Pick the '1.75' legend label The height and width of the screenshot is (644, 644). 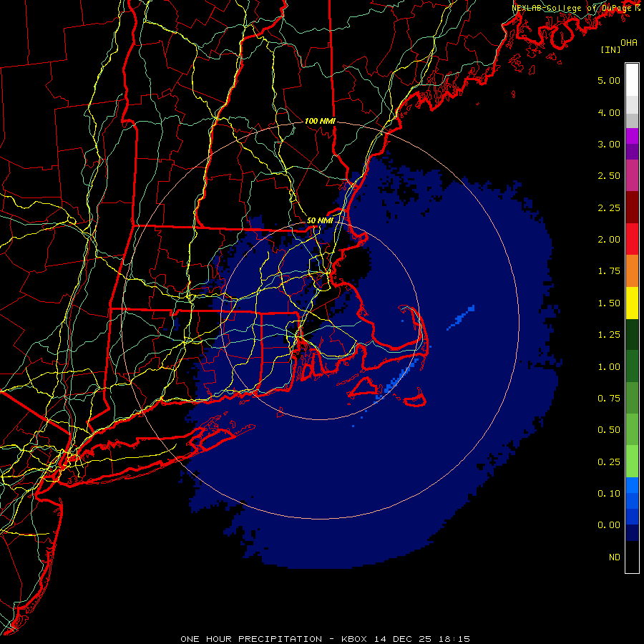609,271
